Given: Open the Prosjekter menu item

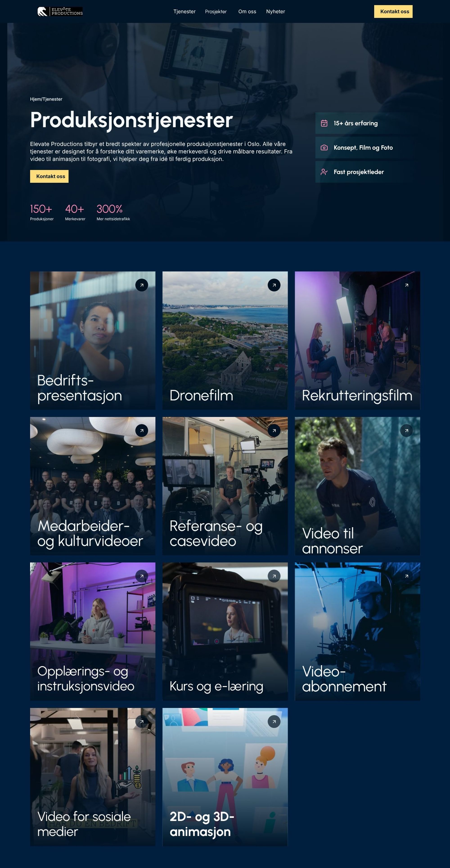Looking at the screenshot, I should (216, 11).
